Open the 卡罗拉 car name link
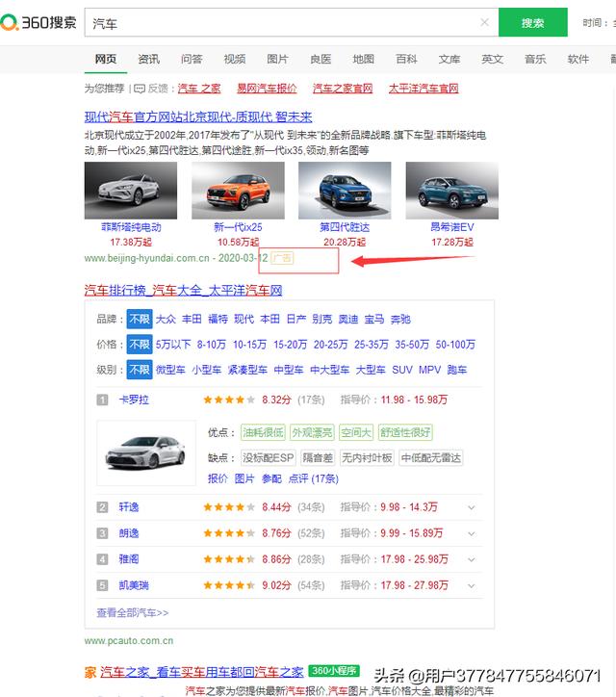616x697 pixels. tap(134, 400)
